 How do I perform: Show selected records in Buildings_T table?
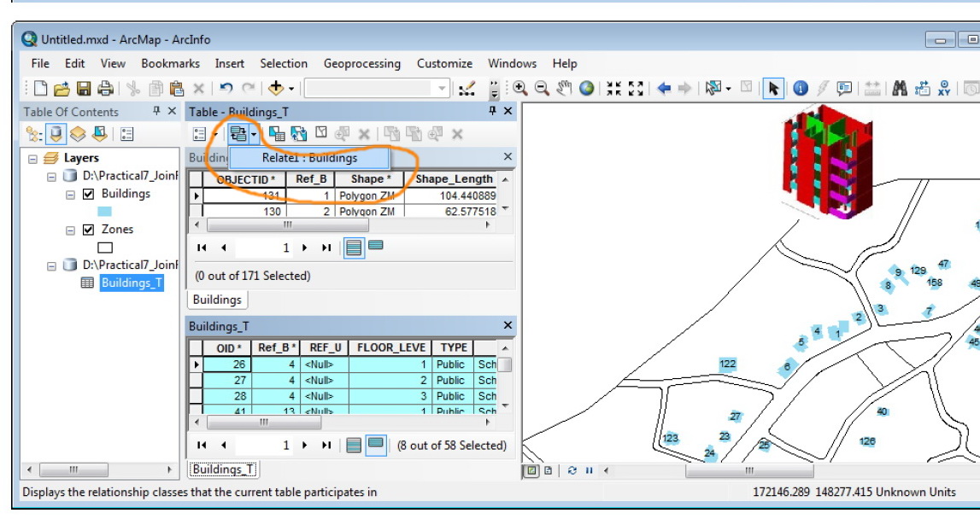pos(376,445)
